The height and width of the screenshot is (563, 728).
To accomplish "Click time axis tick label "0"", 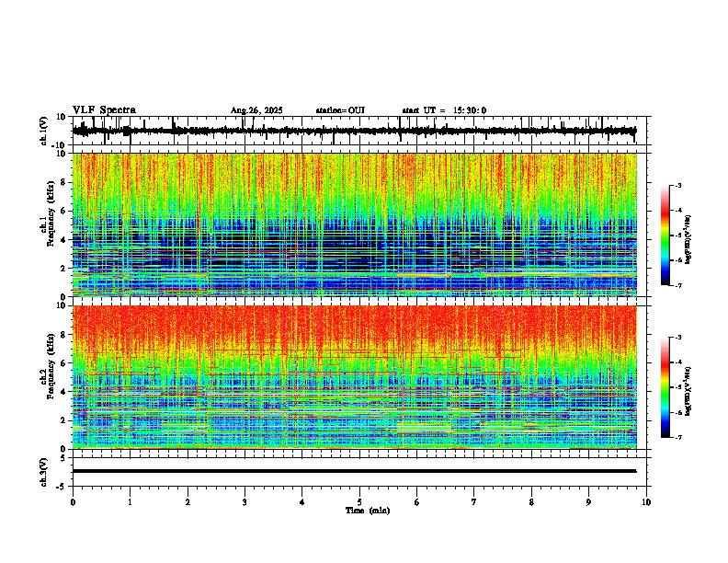I will pos(73,502).
